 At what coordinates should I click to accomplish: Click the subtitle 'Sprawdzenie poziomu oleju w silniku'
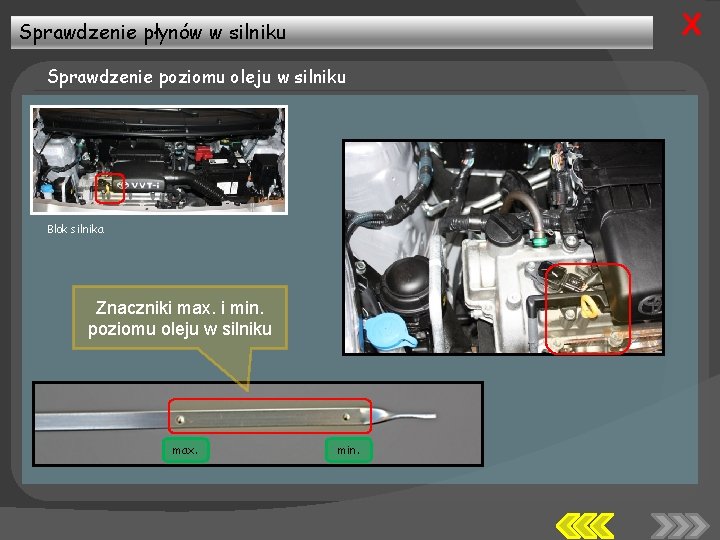(197, 77)
